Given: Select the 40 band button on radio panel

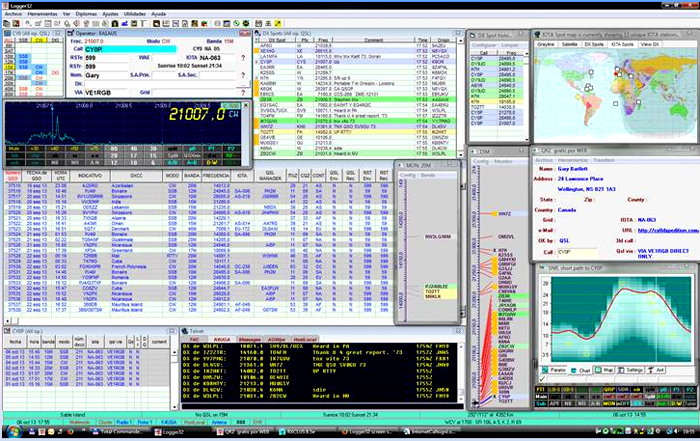Looking at the screenshot, I should coord(133,149).
